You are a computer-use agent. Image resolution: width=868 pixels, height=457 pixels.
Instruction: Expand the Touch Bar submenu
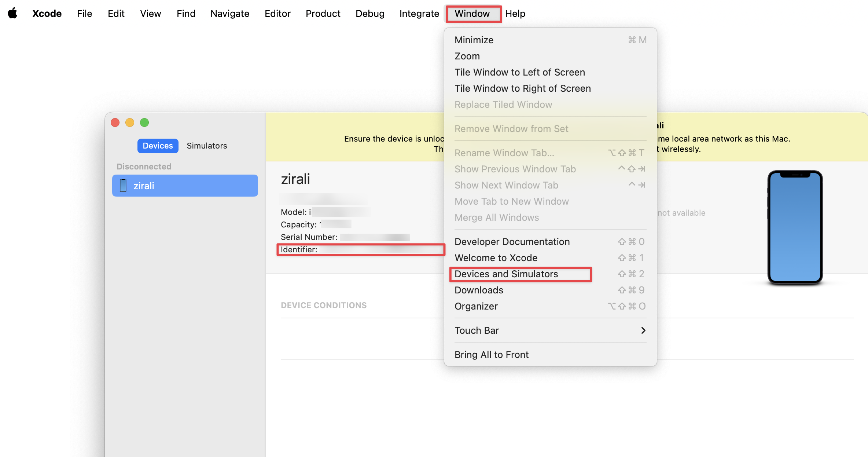coord(550,330)
